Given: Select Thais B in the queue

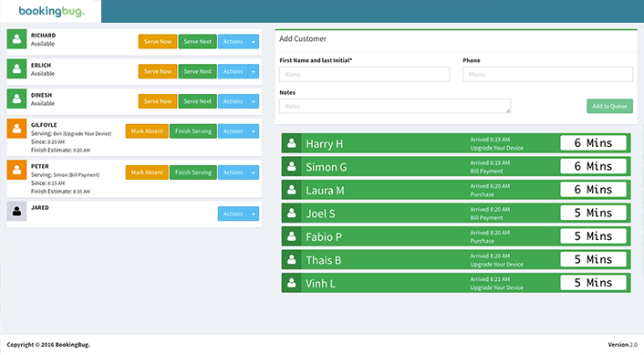Looking at the screenshot, I should [456, 260].
